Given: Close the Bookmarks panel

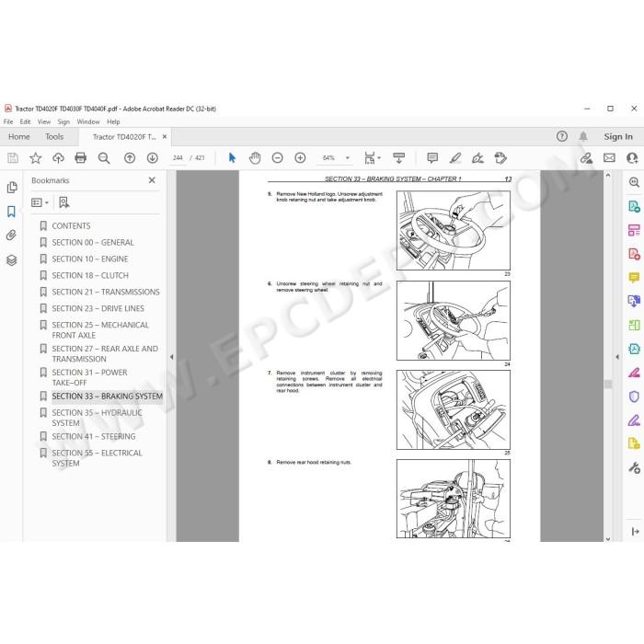Looking at the screenshot, I should 152,180.
